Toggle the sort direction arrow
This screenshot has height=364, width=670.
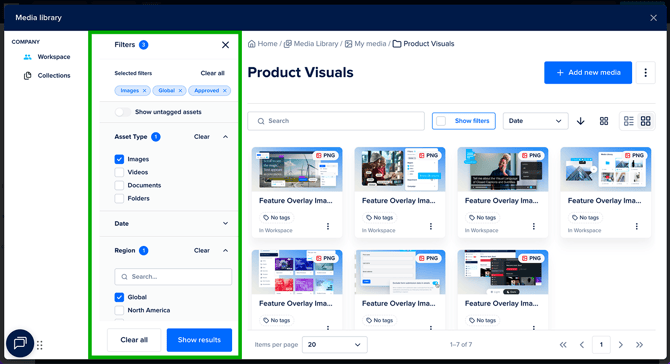580,121
